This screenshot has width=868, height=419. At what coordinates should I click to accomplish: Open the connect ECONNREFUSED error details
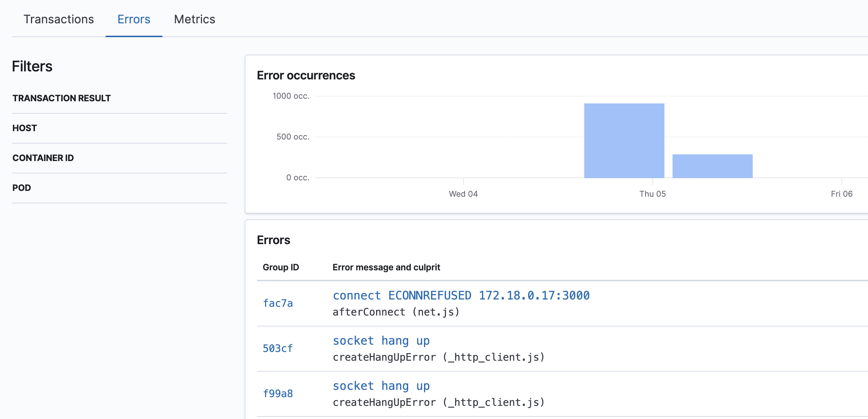[461, 295]
